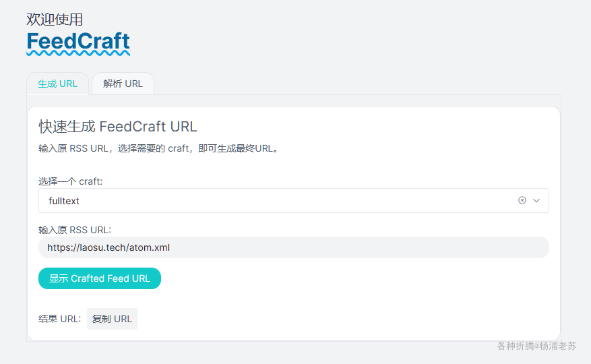
Task: Clear the selected fulltext craft
Action: tap(522, 200)
